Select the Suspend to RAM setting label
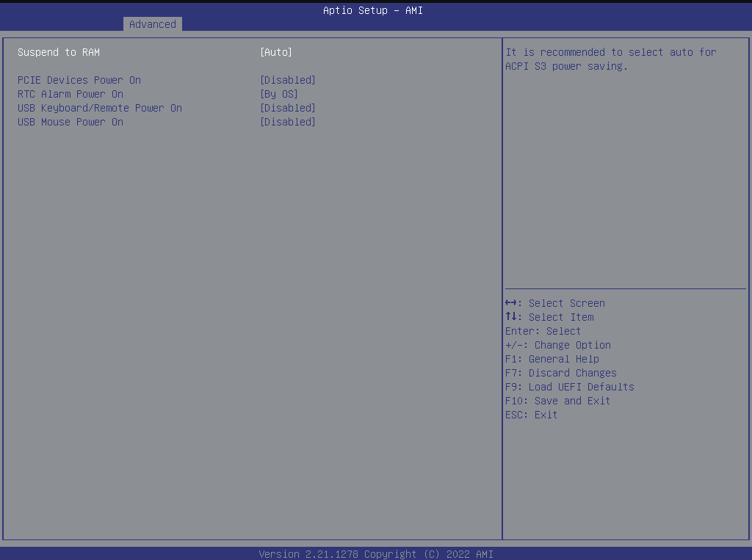The width and height of the screenshot is (752, 560). (x=59, y=52)
